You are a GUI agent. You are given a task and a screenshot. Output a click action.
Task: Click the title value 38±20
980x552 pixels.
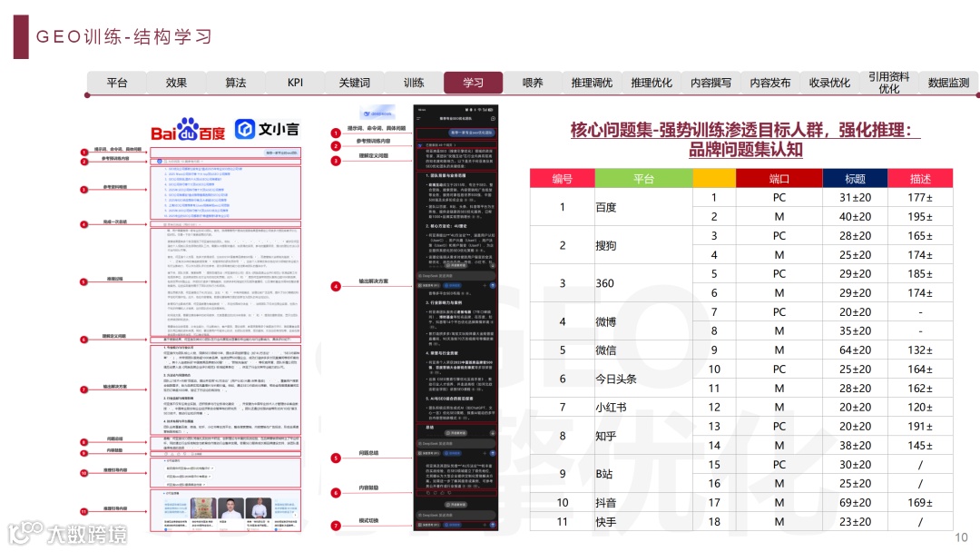point(855,445)
